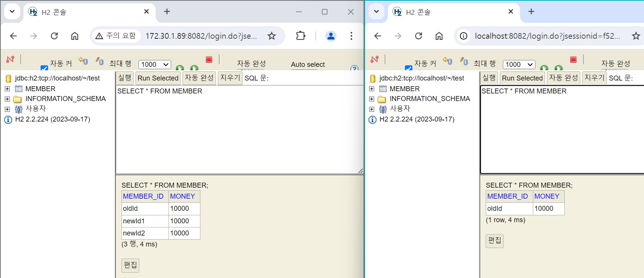Screen dimensions: 644x278
Task: Click the localhost:8082 address bar
Action: click(x=548, y=36)
